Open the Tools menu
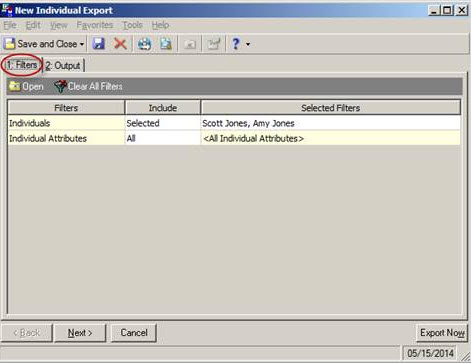This screenshot has width=471, height=363. 133,25
